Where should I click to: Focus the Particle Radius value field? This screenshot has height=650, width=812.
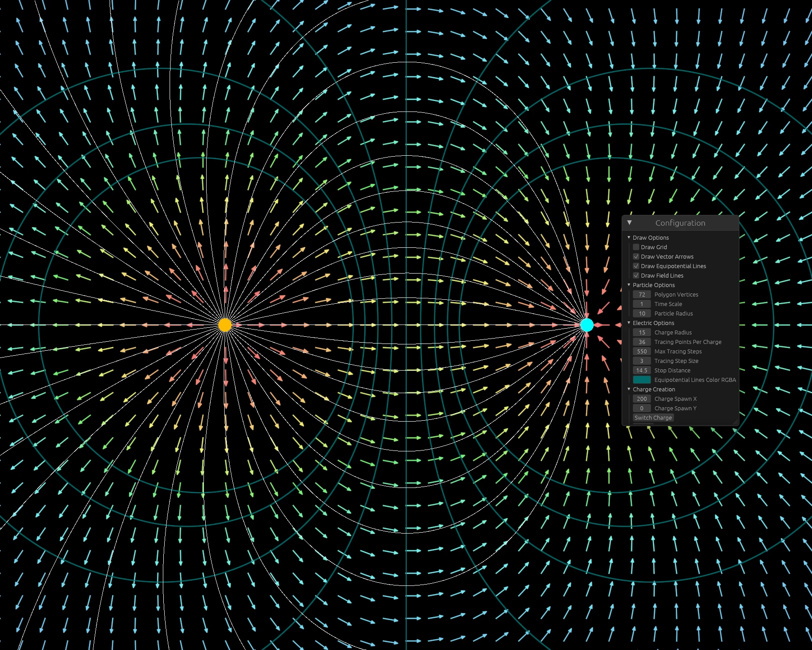click(642, 313)
